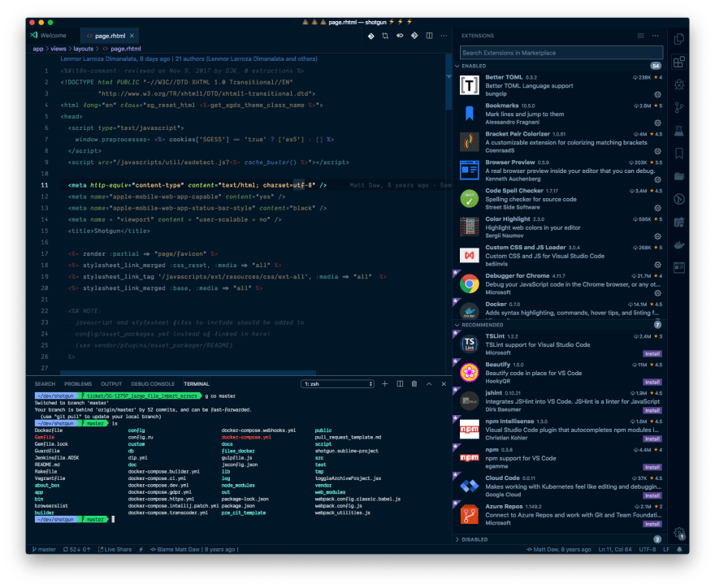Open the OUTPUT panel tab
The image size is (715, 588).
pos(111,384)
